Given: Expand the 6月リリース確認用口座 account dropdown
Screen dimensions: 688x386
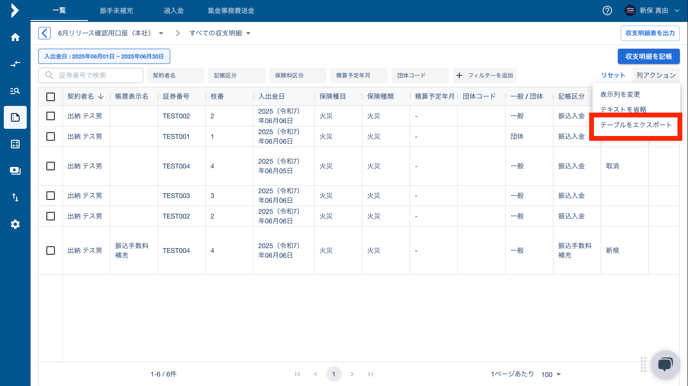Looking at the screenshot, I should point(161,33).
